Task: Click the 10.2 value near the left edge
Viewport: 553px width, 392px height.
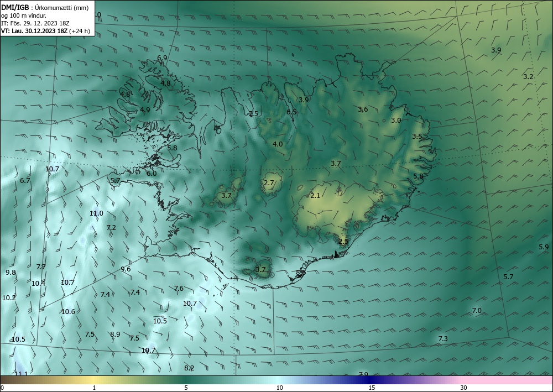Action: [x=9, y=298]
